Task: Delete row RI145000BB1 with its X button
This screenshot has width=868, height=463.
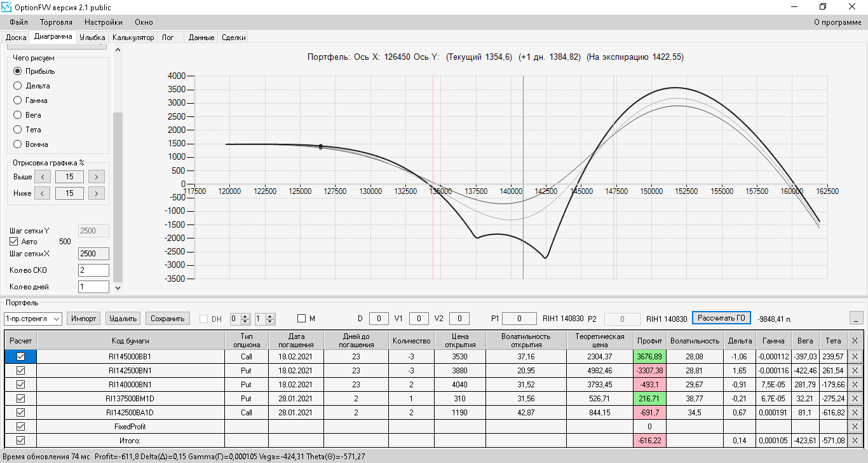Action: (855, 357)
